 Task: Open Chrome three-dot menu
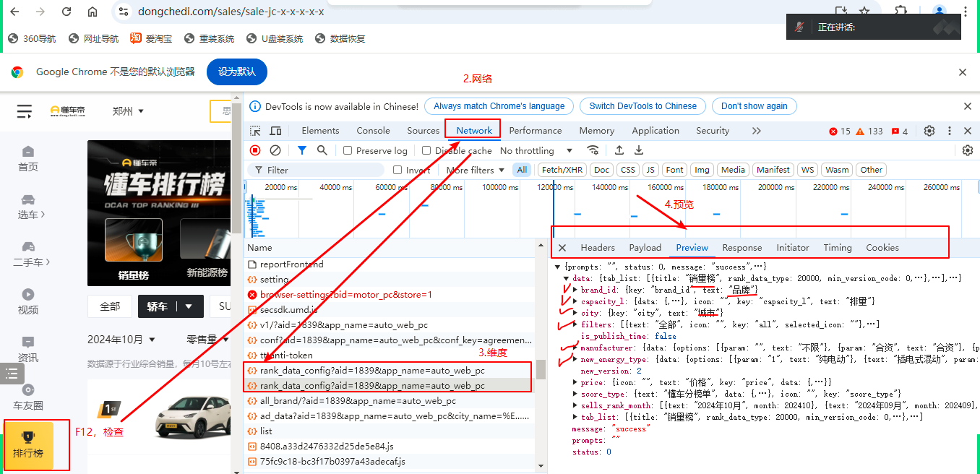pos(966,12)
